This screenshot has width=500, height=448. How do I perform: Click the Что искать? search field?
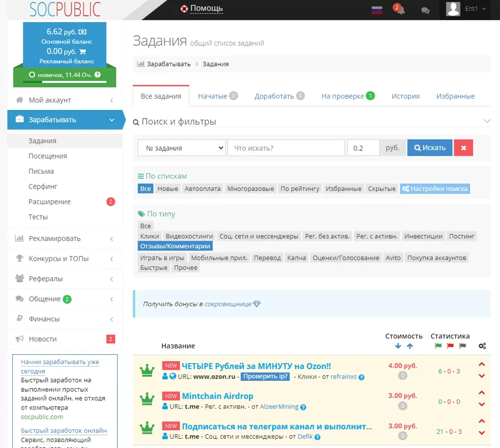pyautogui.click(x=286, y=148)
